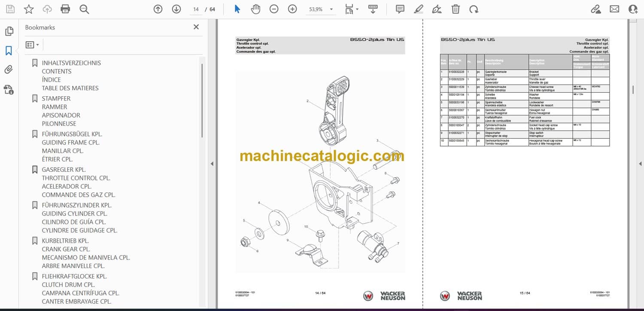Viewport: 644px width, 311px height.
Task: Add a comment note
Action: click(x=400, y=9)
